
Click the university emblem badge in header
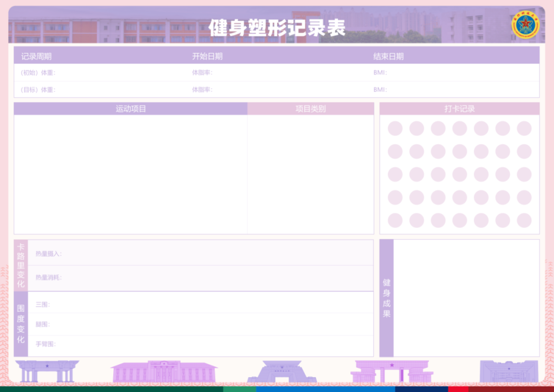tap(525, 25)
